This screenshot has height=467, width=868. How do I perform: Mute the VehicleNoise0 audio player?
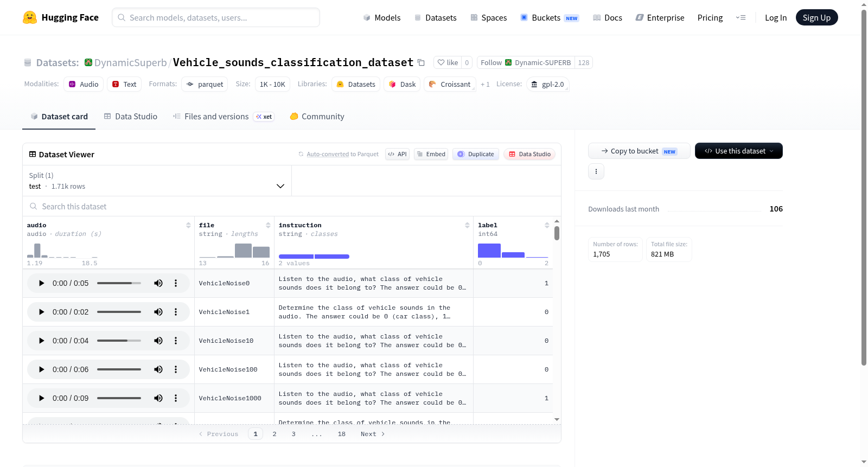click(158, 283)
